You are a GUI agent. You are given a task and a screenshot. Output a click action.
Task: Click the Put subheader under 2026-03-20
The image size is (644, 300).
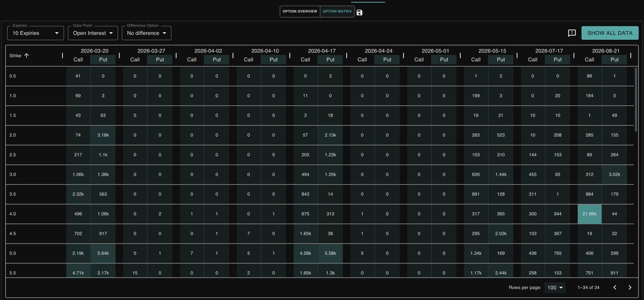coord(103,60)
